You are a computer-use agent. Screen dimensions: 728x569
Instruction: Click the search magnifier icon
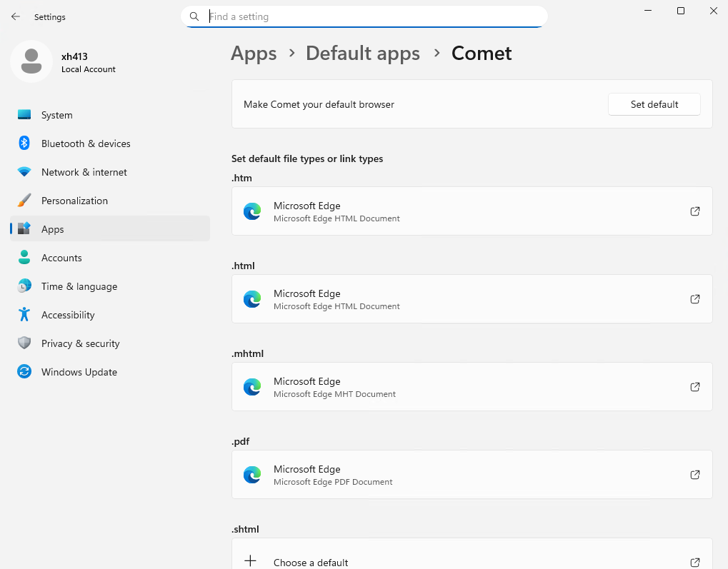coord(194,16)
